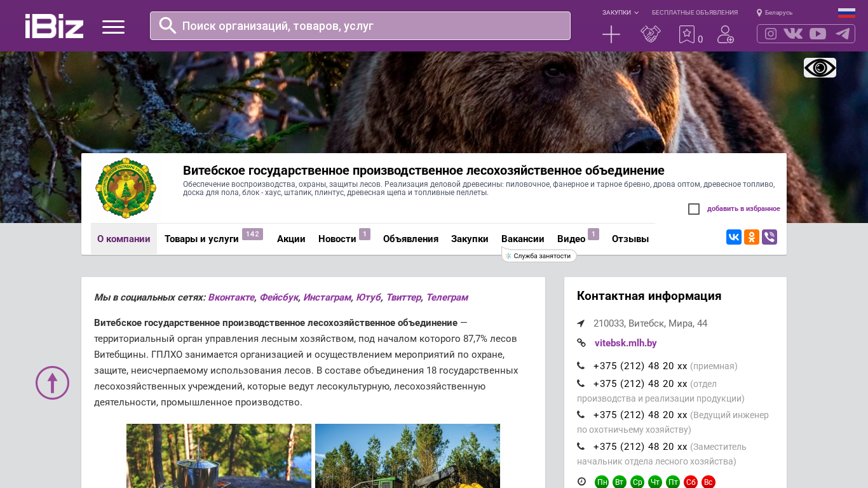The width and height of the screenshot is (868, 488).
Task: Click the Ср weekday indicator
Action: pos(637,482)
